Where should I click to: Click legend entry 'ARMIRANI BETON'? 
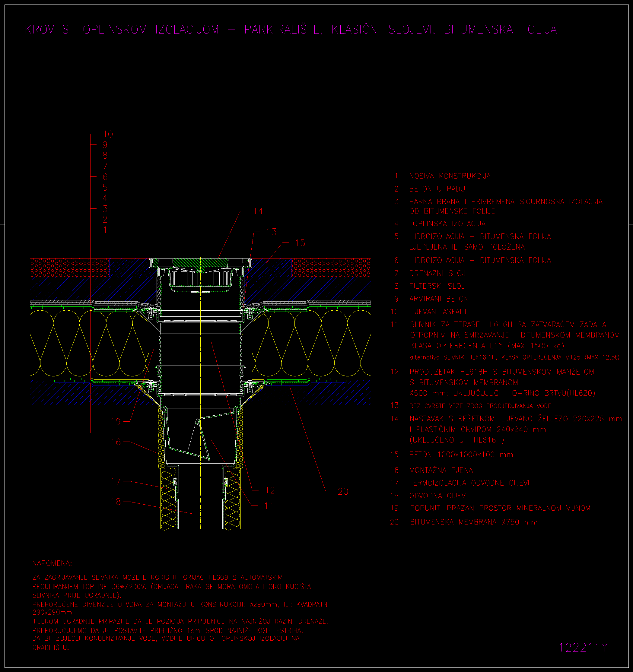(x=439, y=299)
